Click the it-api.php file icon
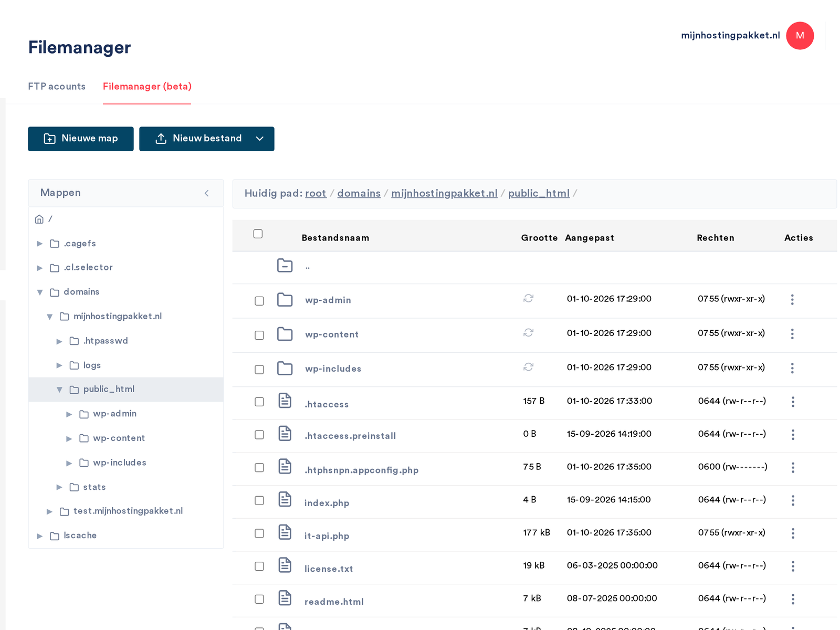 click(285, 532)
